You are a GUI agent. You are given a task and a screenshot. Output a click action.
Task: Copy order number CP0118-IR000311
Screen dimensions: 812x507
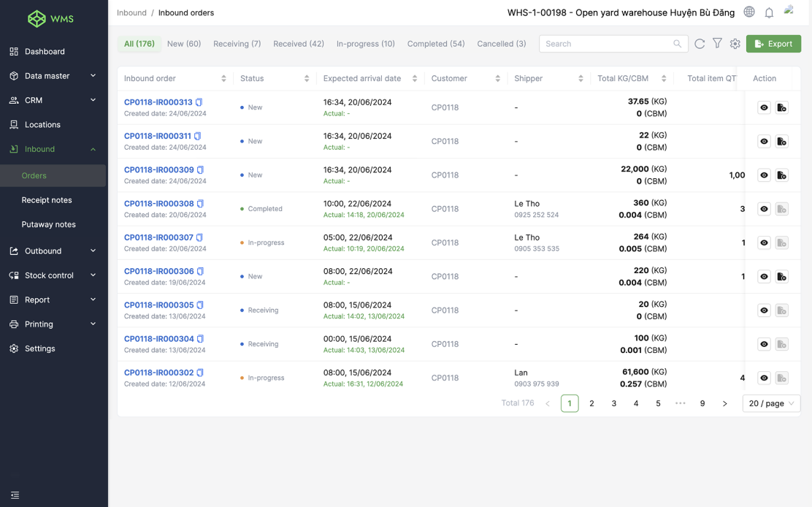pos(197,136)
